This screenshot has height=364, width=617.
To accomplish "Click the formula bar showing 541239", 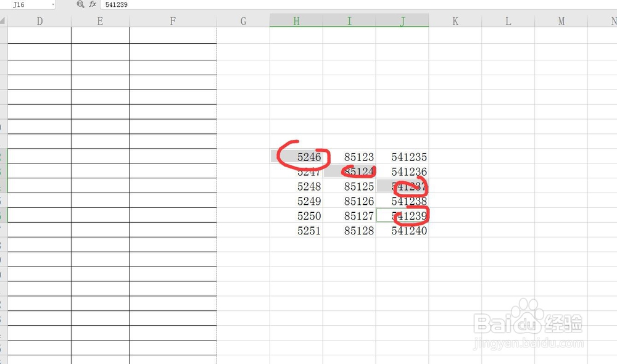I will pyautogui.click(x=358, y=5).
